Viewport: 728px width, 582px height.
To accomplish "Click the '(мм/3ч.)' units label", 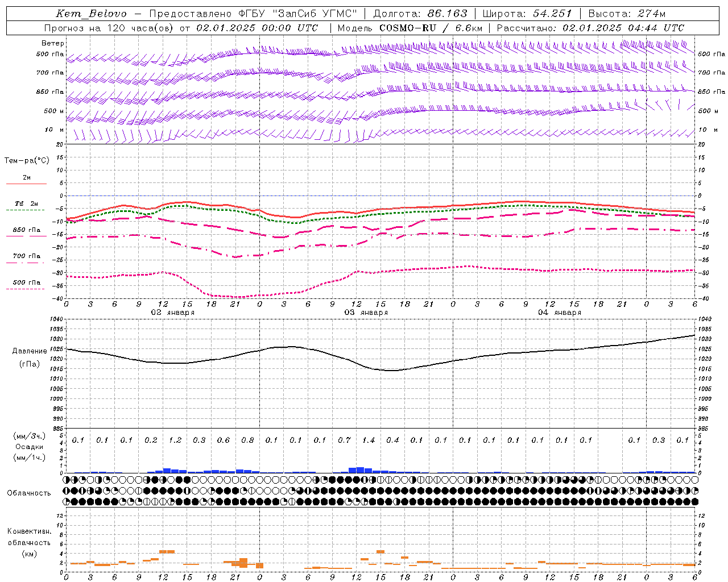I will (x=30, y=436).
